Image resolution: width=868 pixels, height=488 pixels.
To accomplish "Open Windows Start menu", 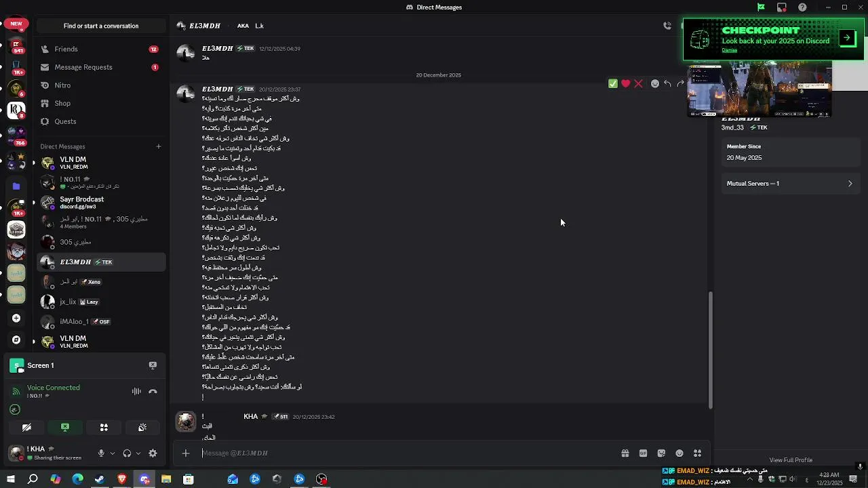I will [10, 479].
